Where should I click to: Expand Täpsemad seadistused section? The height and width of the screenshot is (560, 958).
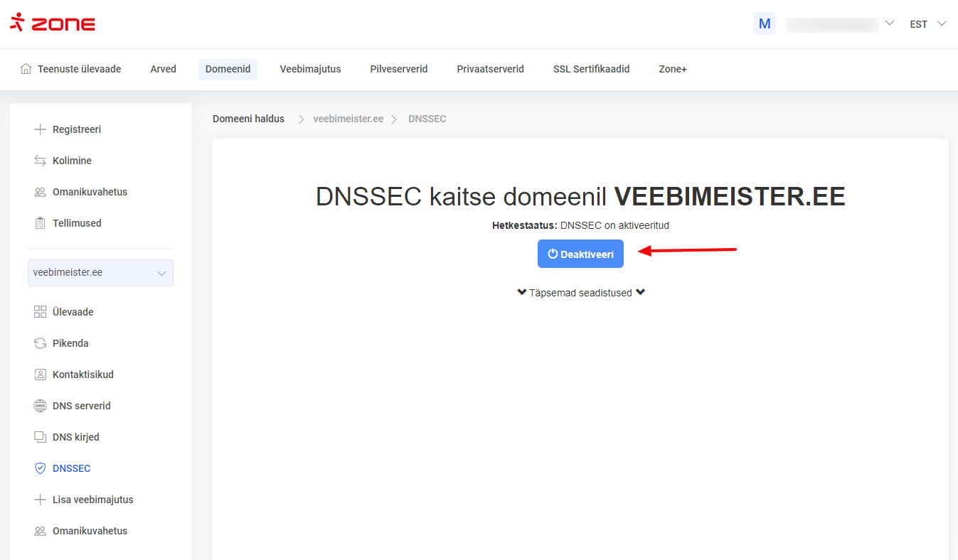(580, 293)
